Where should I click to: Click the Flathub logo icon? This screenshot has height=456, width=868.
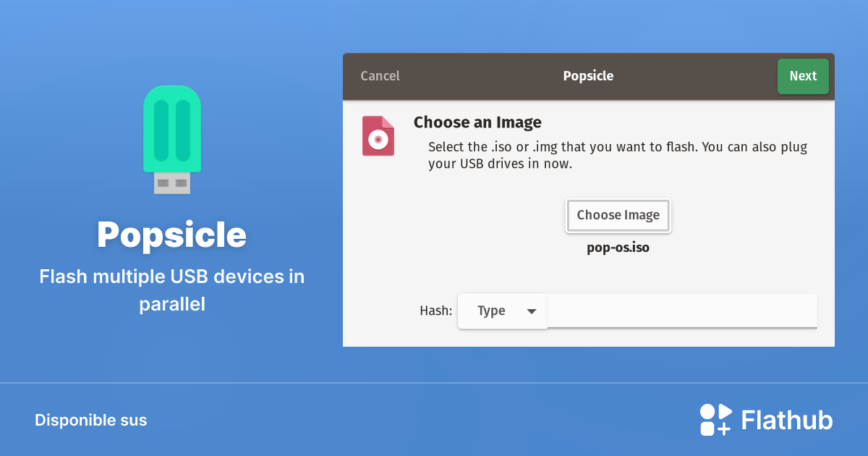[715, 419]
